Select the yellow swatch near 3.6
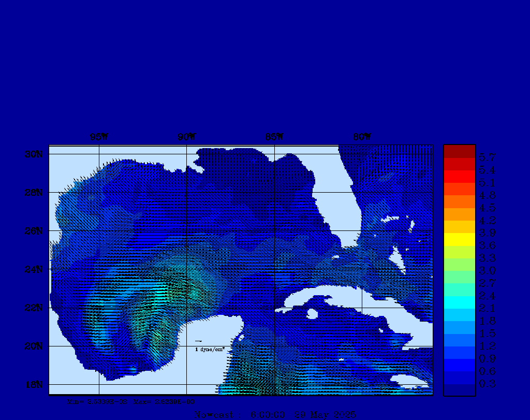The height and width of the screenshot is (420, 530). 459,239
